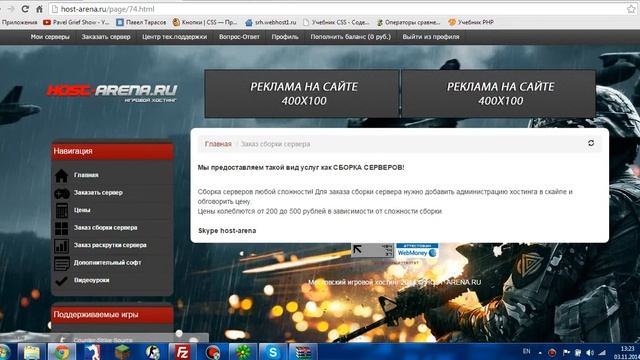Open Заказать сервер in the top menu
Image resolution: width=640 pixels, height=360 pixels.
coord(106,37)
